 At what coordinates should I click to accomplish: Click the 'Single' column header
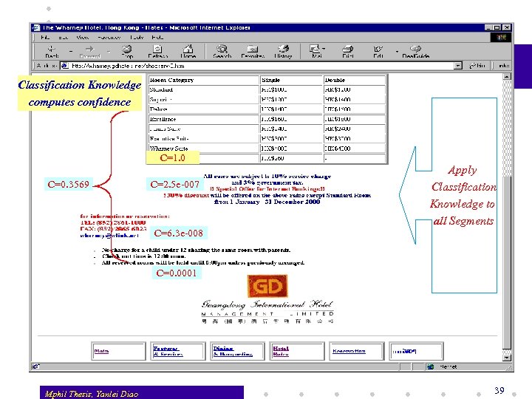(x=291, y=80)
